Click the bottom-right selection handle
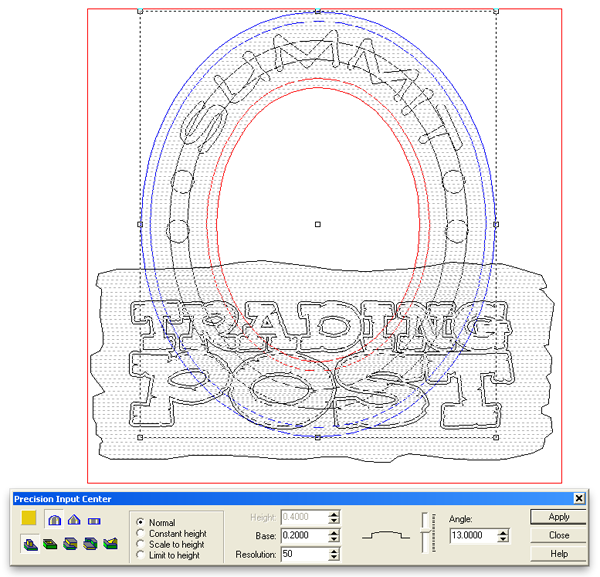Viewport: 600px width, 577px height. (x=496, y=437)
